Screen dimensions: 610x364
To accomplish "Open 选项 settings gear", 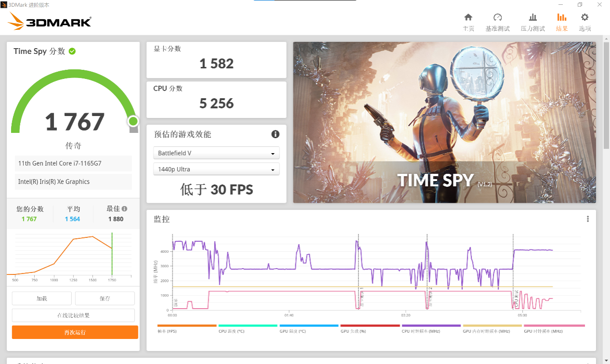I will pos(585,23).
